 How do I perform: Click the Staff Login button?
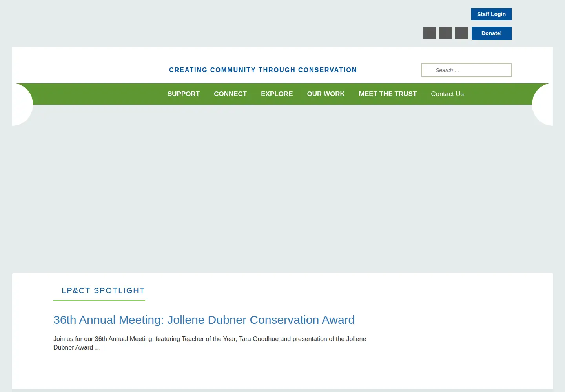491,14
